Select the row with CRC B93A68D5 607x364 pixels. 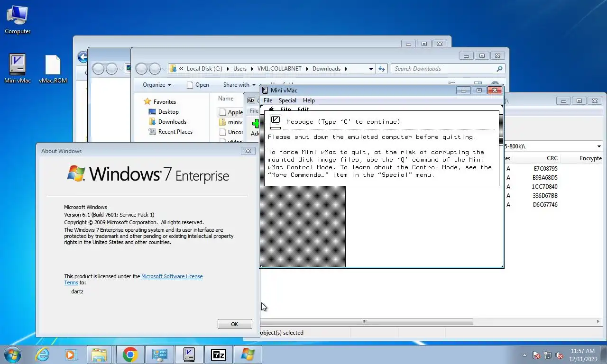click(545, 178)
